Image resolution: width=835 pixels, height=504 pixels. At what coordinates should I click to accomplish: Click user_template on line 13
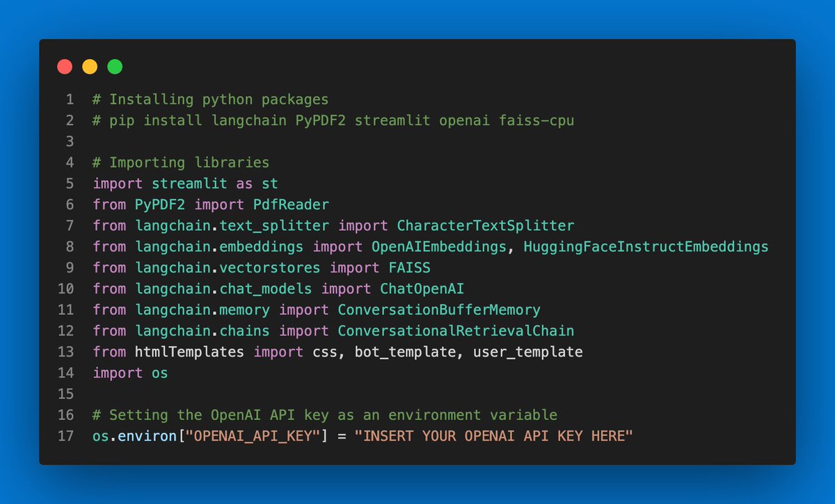528,352
